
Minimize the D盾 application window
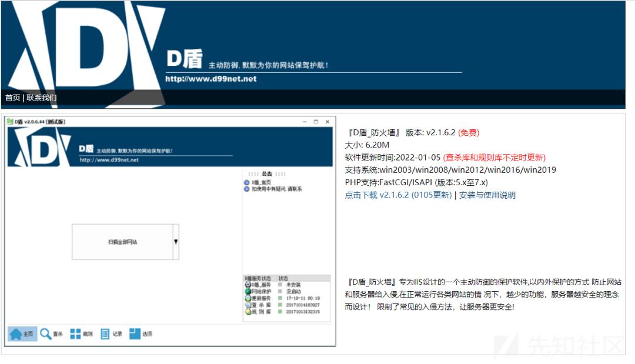tap(305, 122)
